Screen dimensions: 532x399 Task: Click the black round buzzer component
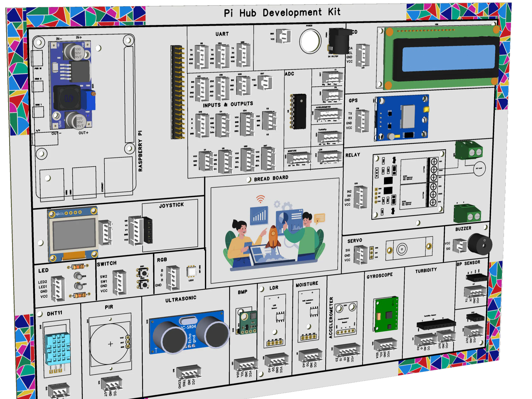pos(480,244)
